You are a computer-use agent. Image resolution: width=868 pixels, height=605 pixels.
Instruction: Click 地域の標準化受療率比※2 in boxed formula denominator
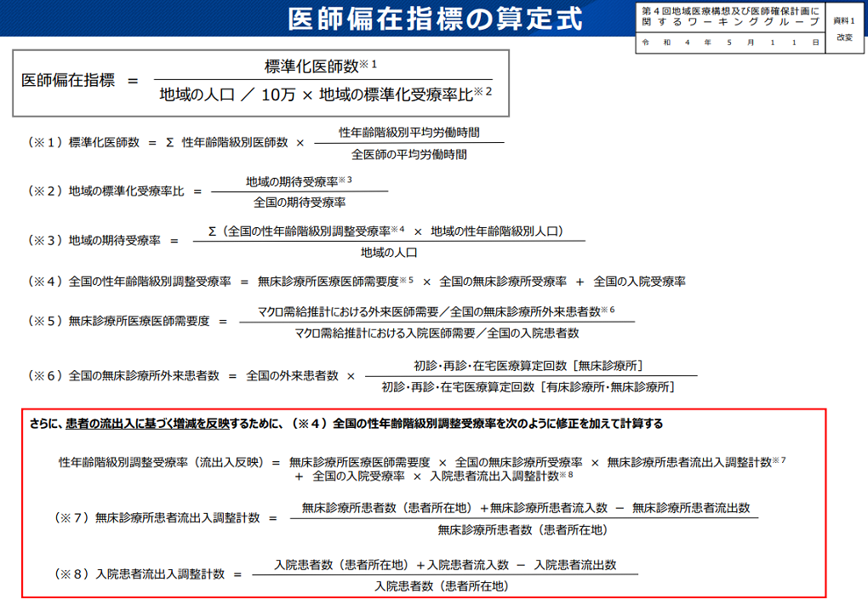(x=405, y=94)
